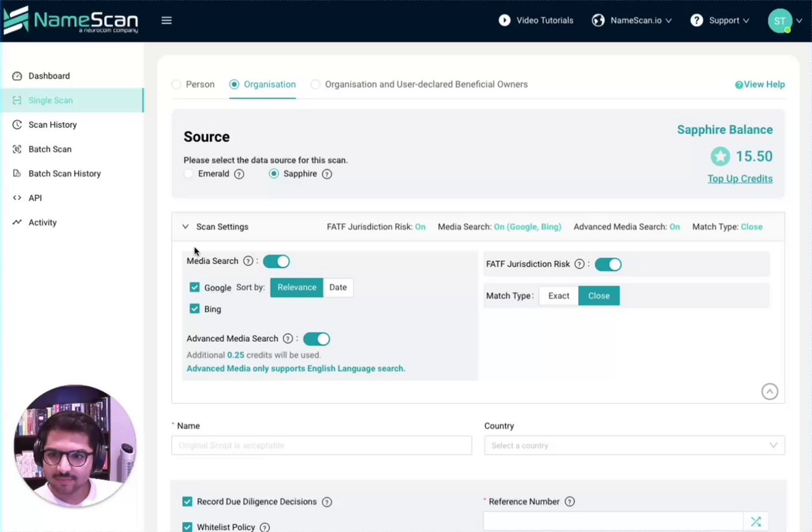The image size is (812, 532).
Task: Click the Support question mark icon
Action: [x=697, y=20]
